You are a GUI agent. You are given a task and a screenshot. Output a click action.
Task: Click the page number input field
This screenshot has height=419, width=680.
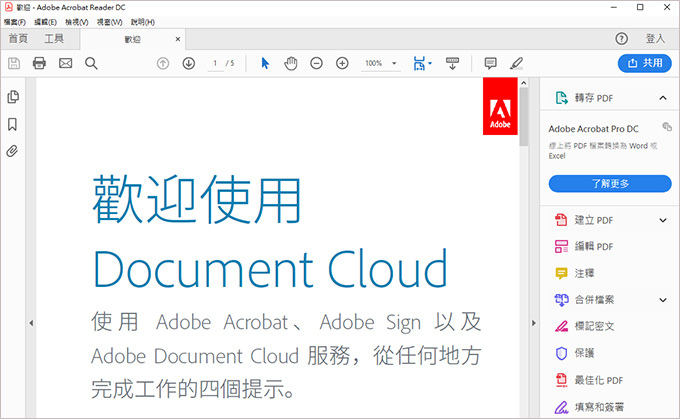[x=215, y=63]
